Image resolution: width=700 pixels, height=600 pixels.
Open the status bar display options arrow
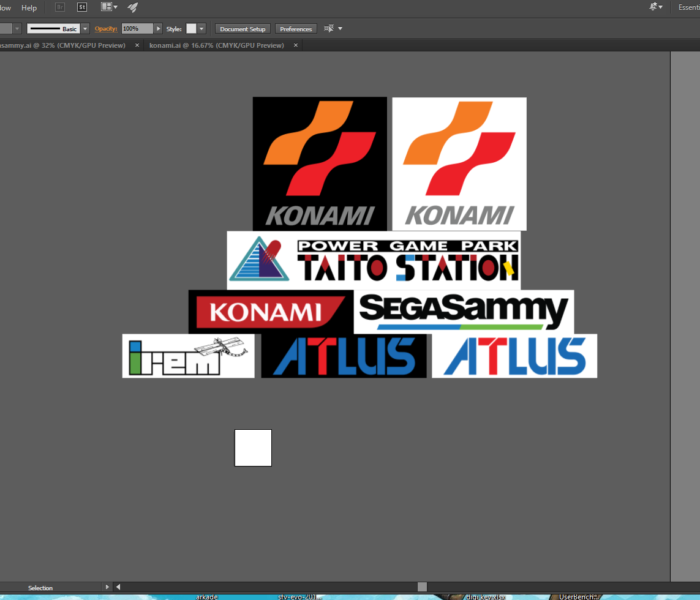(x=107, y=587)
